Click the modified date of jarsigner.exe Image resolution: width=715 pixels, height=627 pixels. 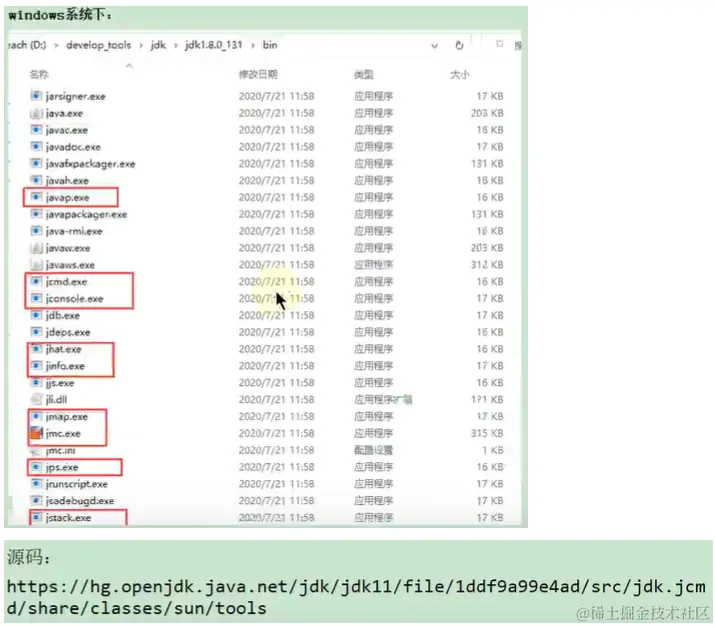[276, 96]
